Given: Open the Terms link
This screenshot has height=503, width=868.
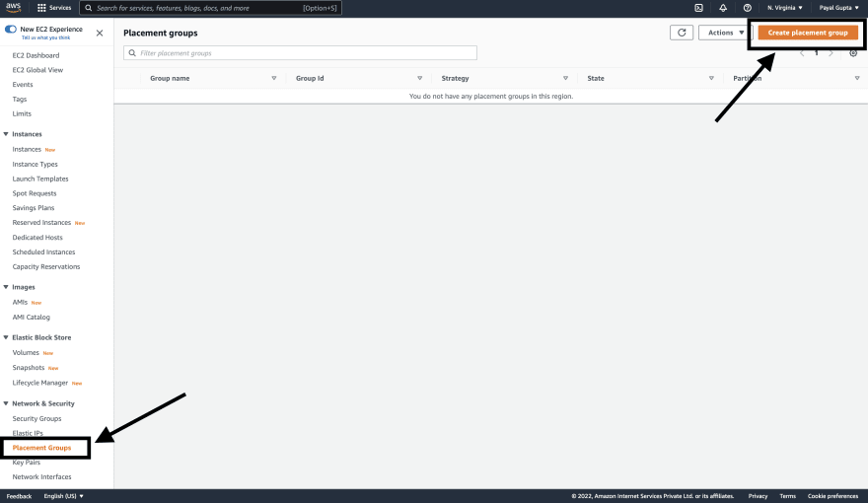Looking at the screenshot, I should (x=788, y=496).
